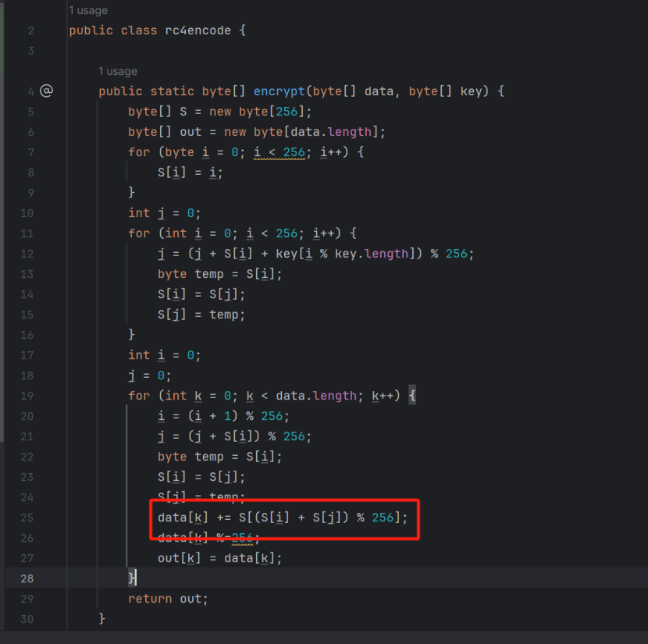The width and height of the screenshot is (648, 644).
Task: Click the warning-underlined 'i < 256' condition
Action: coord(279,152)
